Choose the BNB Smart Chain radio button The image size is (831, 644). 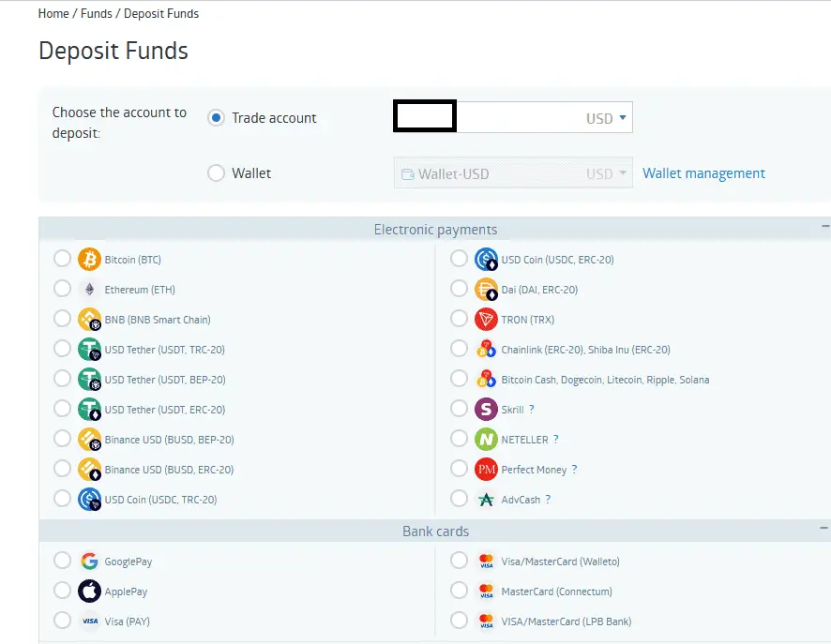click(62, 319)
